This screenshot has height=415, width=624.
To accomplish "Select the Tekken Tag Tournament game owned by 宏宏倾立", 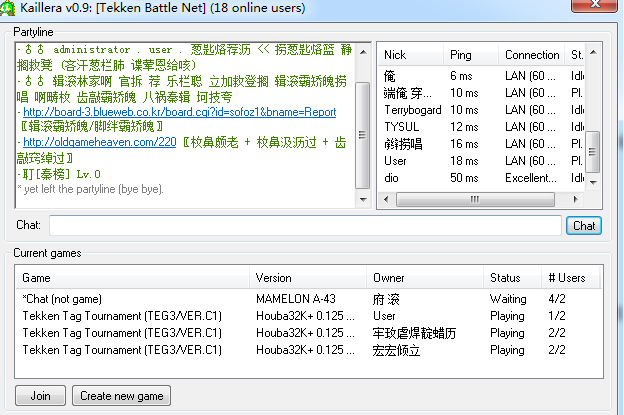I will (308, 350).
